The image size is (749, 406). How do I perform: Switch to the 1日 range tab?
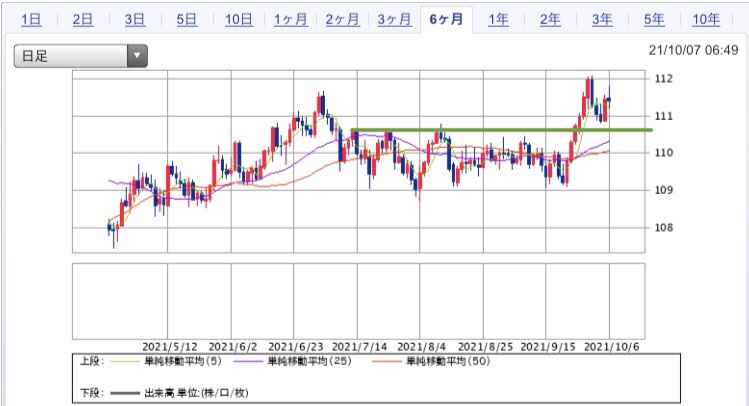pos(31,20)
